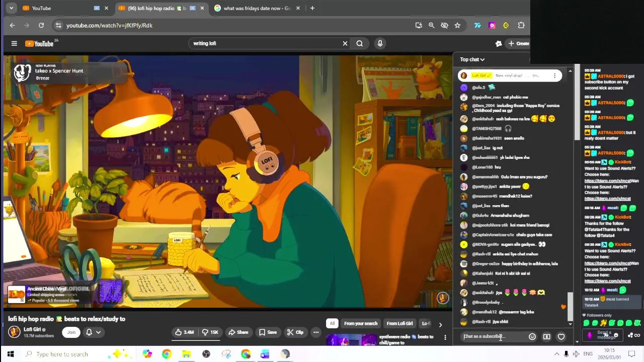Click the Join button for Lofi Girl

[x=71, y=332]
